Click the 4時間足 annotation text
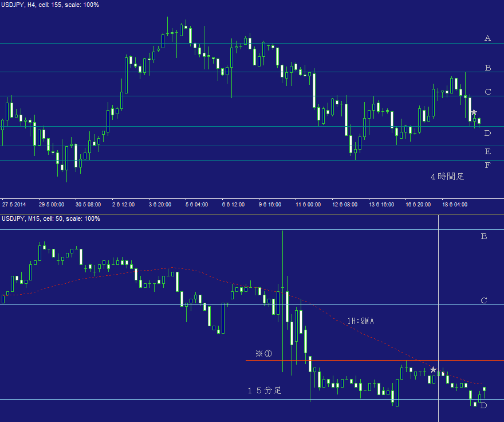The height and width of the screenshot is (422, 504). [447, 177]
